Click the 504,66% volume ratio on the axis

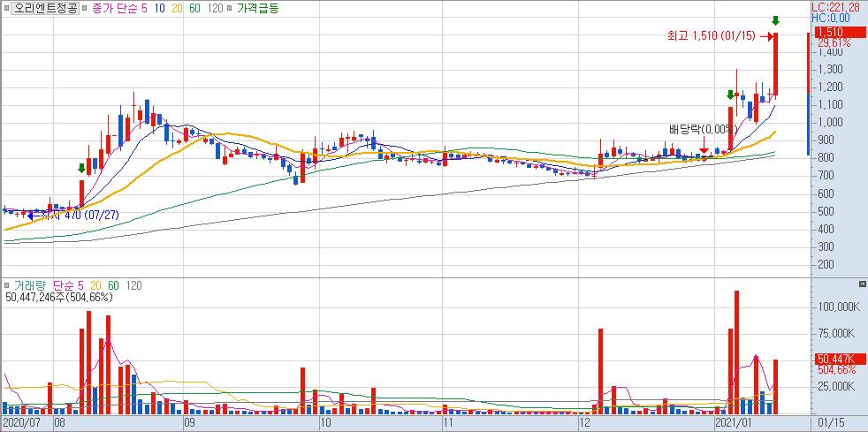pos(836,369)
